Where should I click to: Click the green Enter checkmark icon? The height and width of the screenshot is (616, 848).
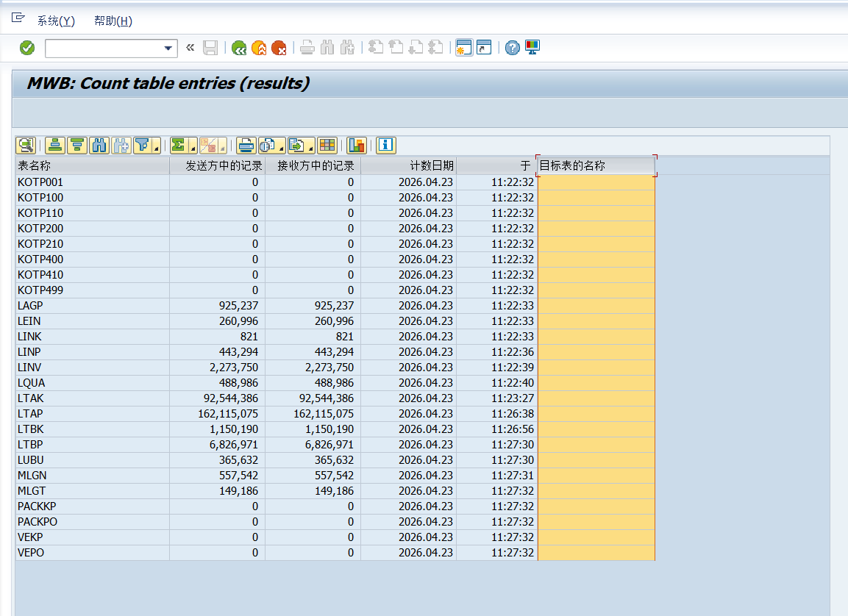point(27,48)
